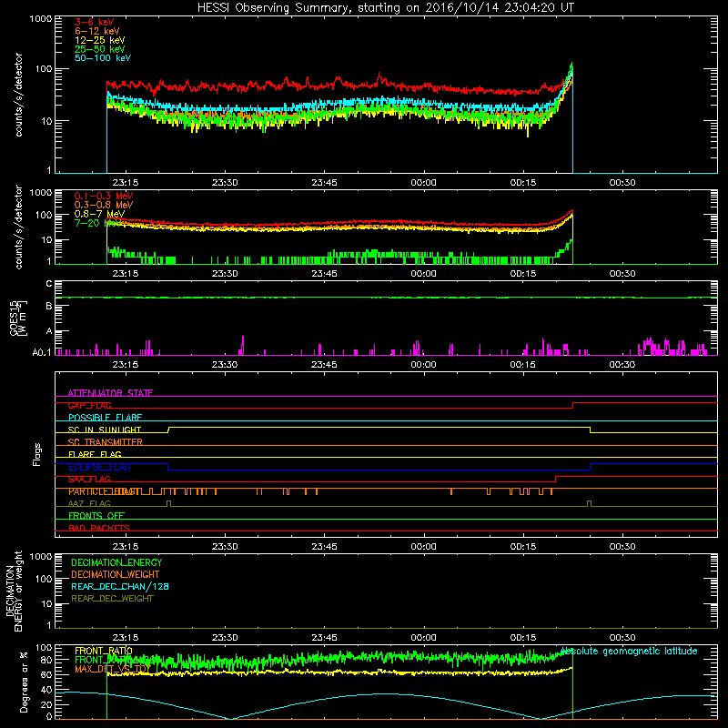The image size is (728, 728).
Task: Click the SC_IN_SUNLIGHT rising step transition
Action: [x=168, y=430]
